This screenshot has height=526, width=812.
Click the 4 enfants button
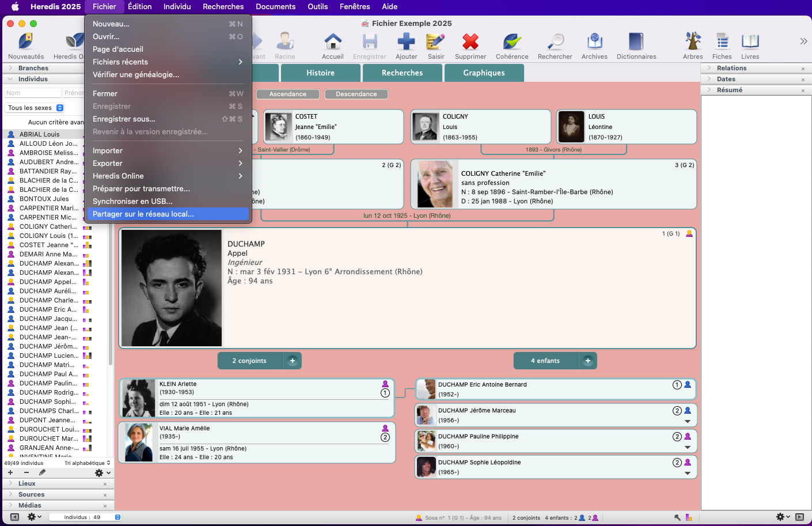click(545, 361)
